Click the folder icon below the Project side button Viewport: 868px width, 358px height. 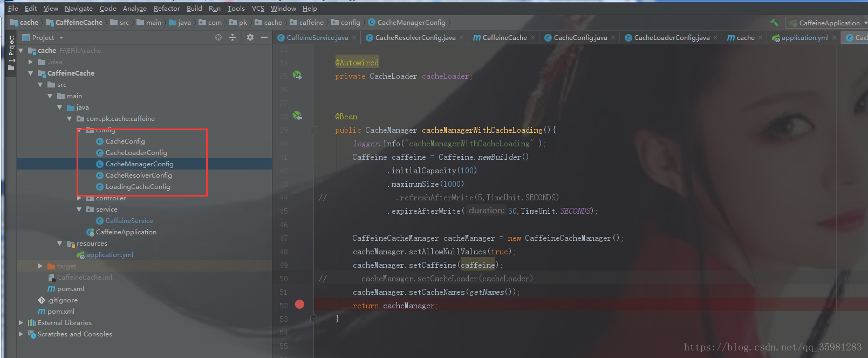11,68
